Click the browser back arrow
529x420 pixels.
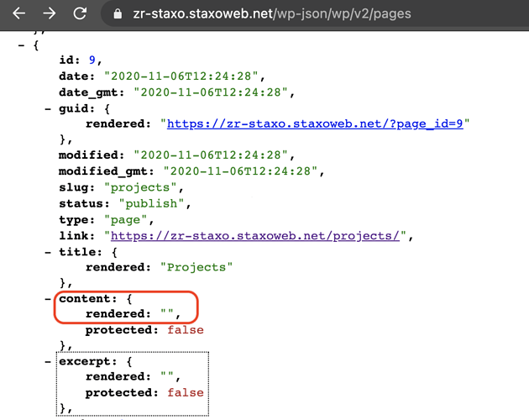[x=18, y=14]
